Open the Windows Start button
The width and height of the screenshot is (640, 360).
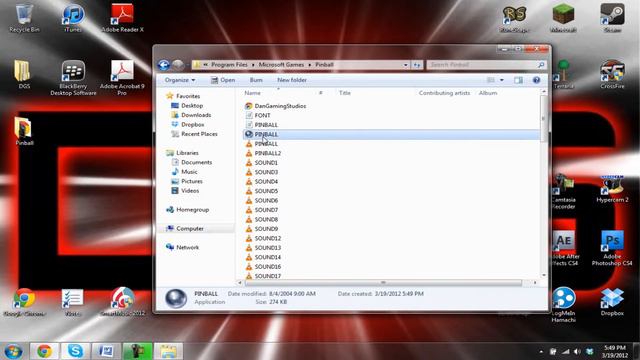click(x=13, y=351)
